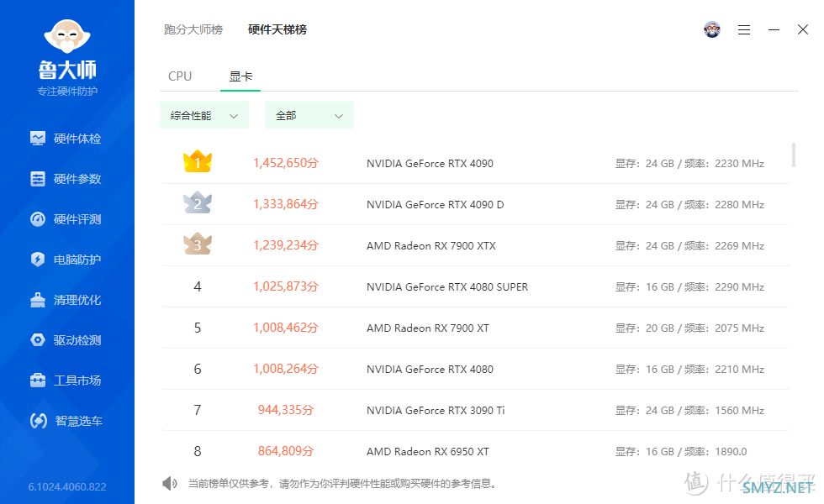The height and width of the screenshot is (504, 824).
Task: Open 工具市场 toolbox icon
Action: [38, 380]
